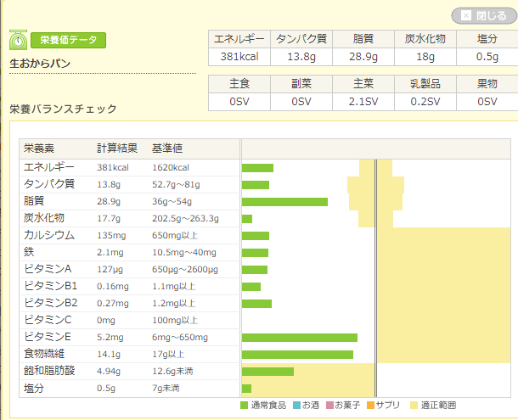This screenshot has height=420, width=518.
Task: Click the 0.2SV value under 乳製品
Action: click(425, 102)
